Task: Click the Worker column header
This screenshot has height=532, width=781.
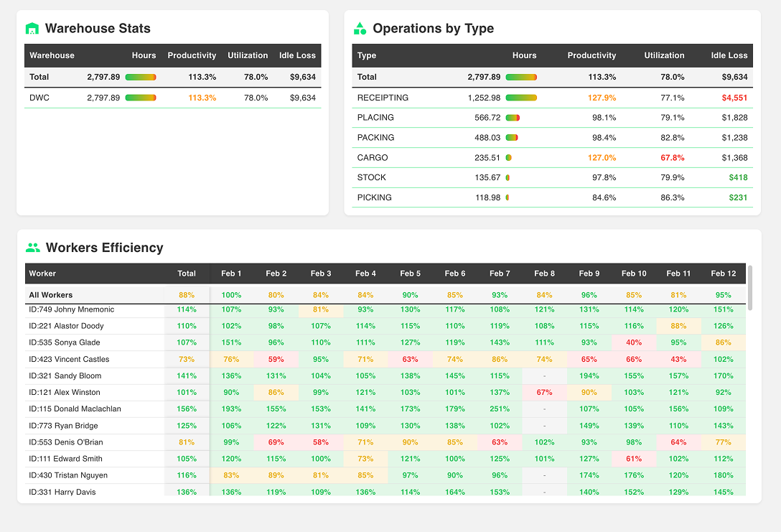Action: tap(42, 274)
